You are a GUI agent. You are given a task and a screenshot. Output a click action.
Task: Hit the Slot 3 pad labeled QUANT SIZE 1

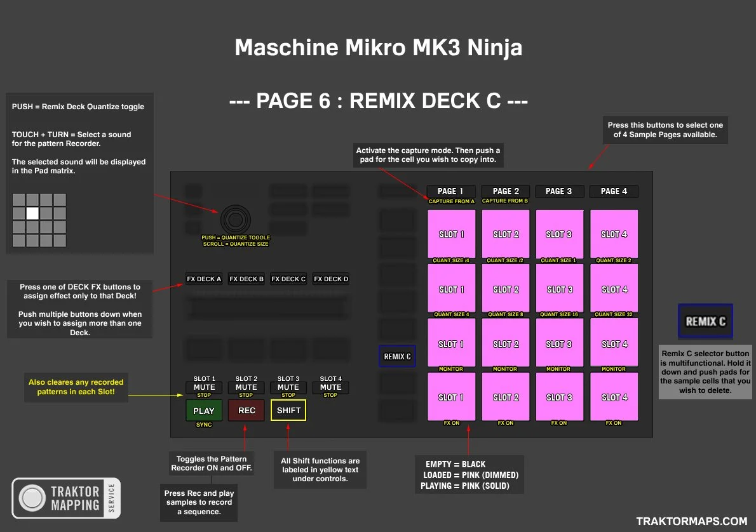click(x=559, y=234)
